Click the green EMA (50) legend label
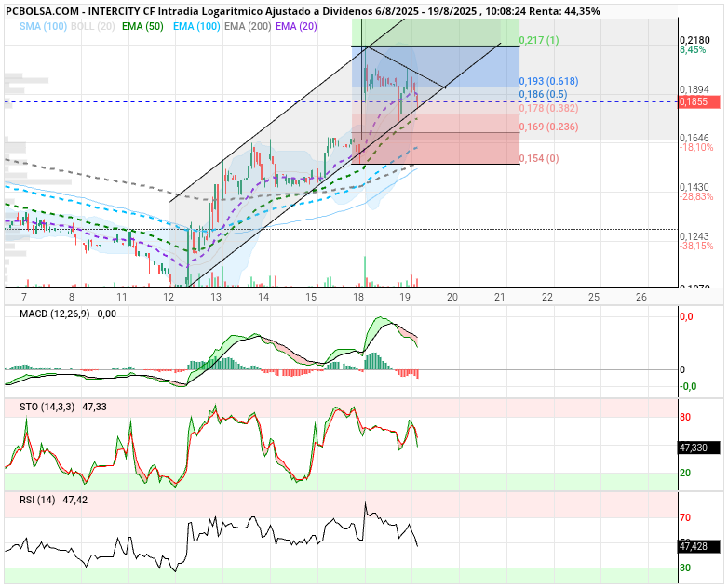The image size is (728, 588). pyautogui.click(x=142, y=26)
